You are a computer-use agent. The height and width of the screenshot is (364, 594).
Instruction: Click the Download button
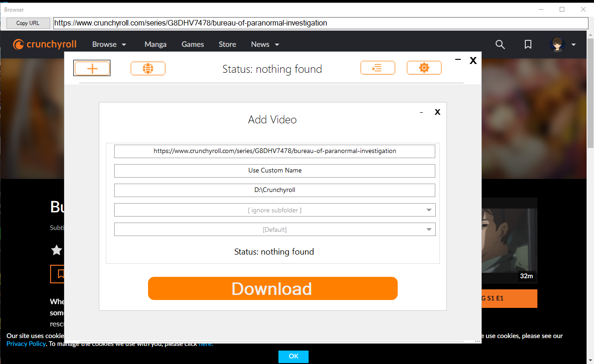click(272, 288)
